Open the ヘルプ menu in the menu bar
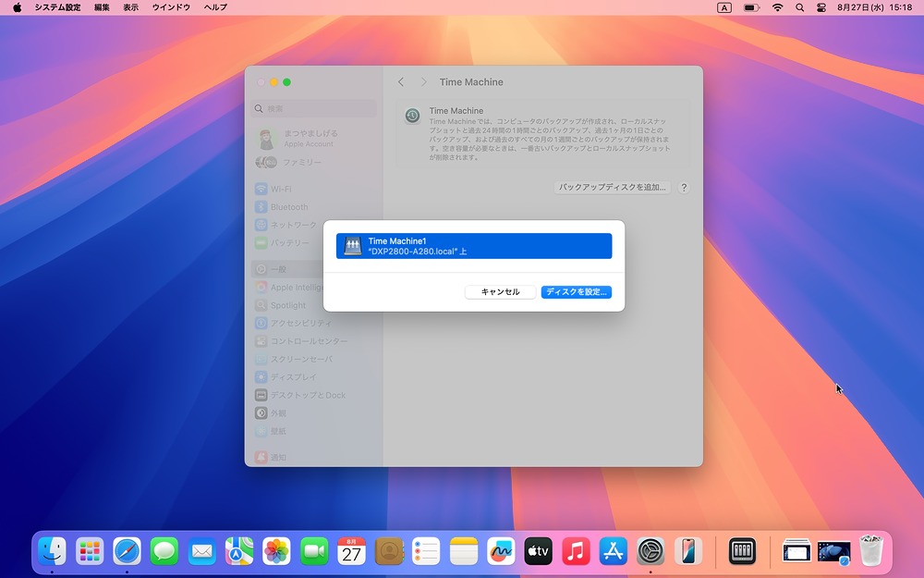Viewport: 924px width, 578px height. (214, 7)
